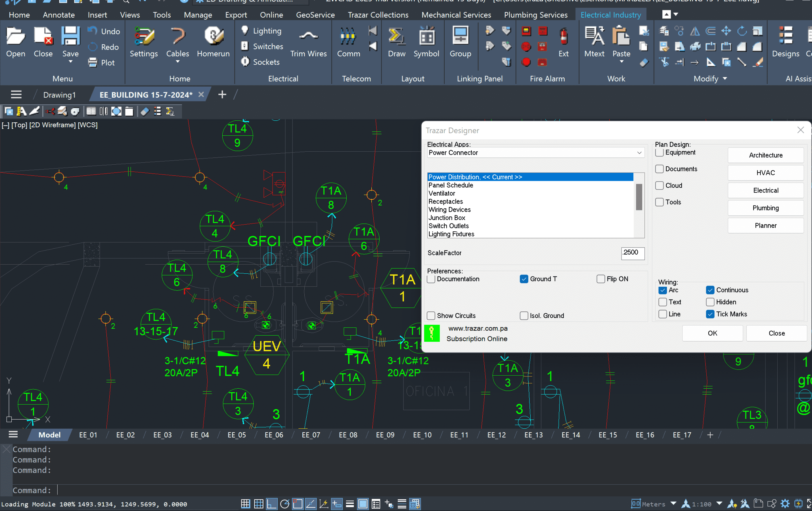Open the Meters units dropdown

673,504
